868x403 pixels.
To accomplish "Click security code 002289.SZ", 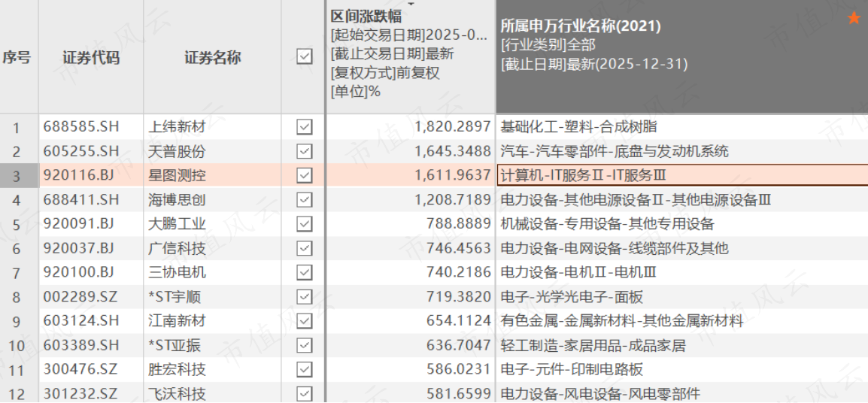I will pos(80,297).
